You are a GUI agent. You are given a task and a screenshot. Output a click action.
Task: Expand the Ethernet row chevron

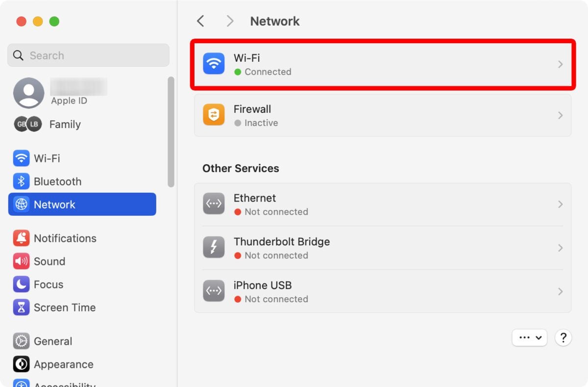[x=560, y=205]
